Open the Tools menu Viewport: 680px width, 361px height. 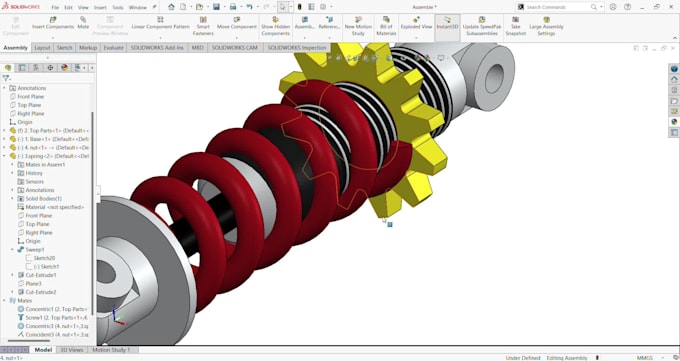[118, 7]
